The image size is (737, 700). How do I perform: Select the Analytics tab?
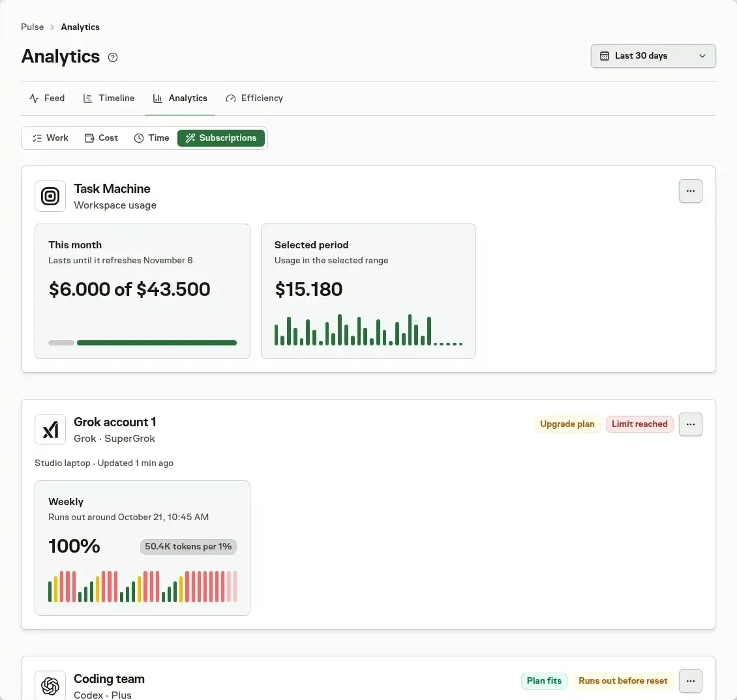click(180, 98)
